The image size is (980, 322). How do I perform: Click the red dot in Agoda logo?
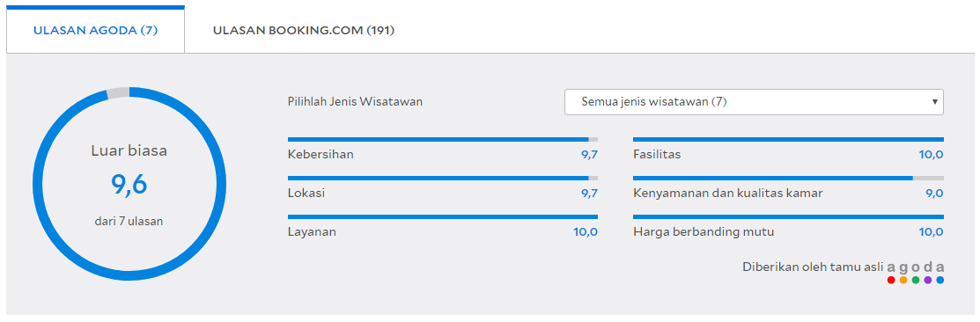pos(891,280)
